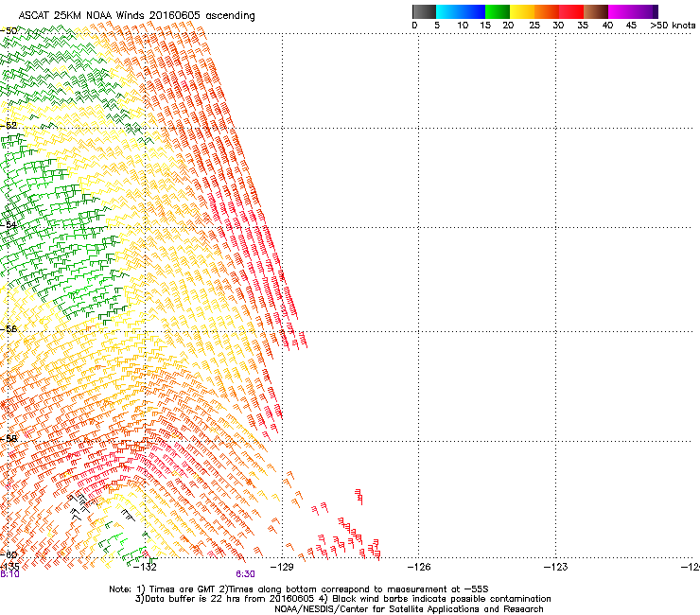700x615 pixels.
Task: Click the '-56' latitude axis label
Action: pyautogui.click(x=9, y=328)
